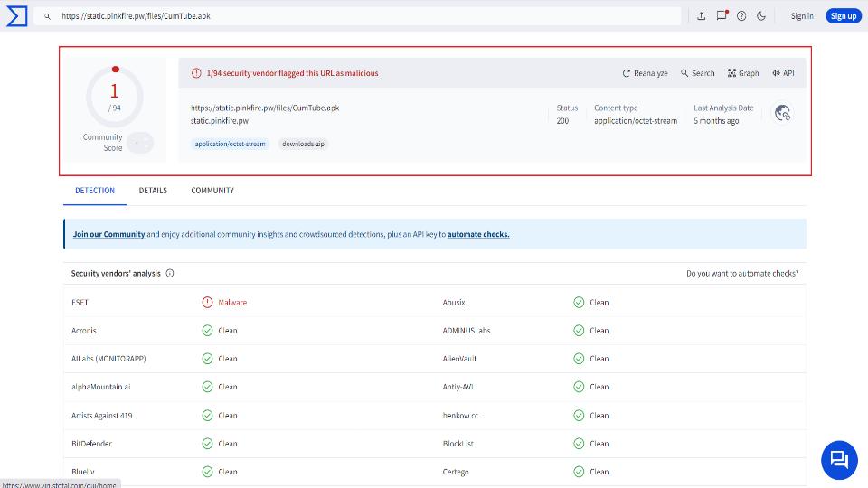The width and height of the screenshot is (868, 488).
Task: Select the DETECTION tab
Action: 95,191
